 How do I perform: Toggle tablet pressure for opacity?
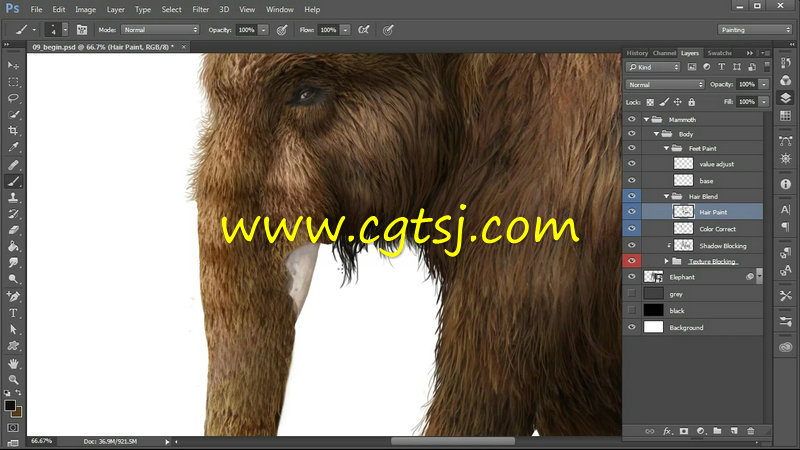tap(282, 30)
